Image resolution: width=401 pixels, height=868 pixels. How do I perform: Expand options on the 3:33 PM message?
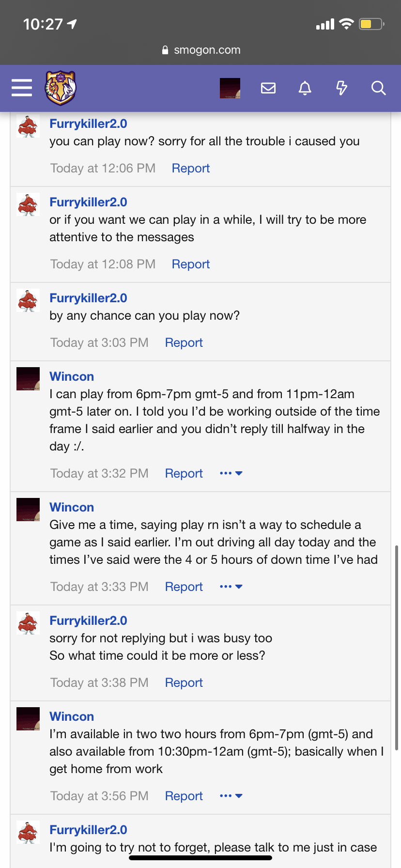[231, 587]
